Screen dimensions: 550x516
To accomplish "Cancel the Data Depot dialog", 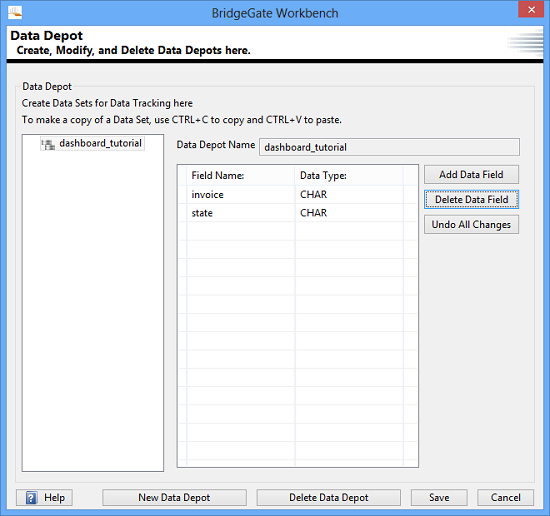I will [505, 497].
